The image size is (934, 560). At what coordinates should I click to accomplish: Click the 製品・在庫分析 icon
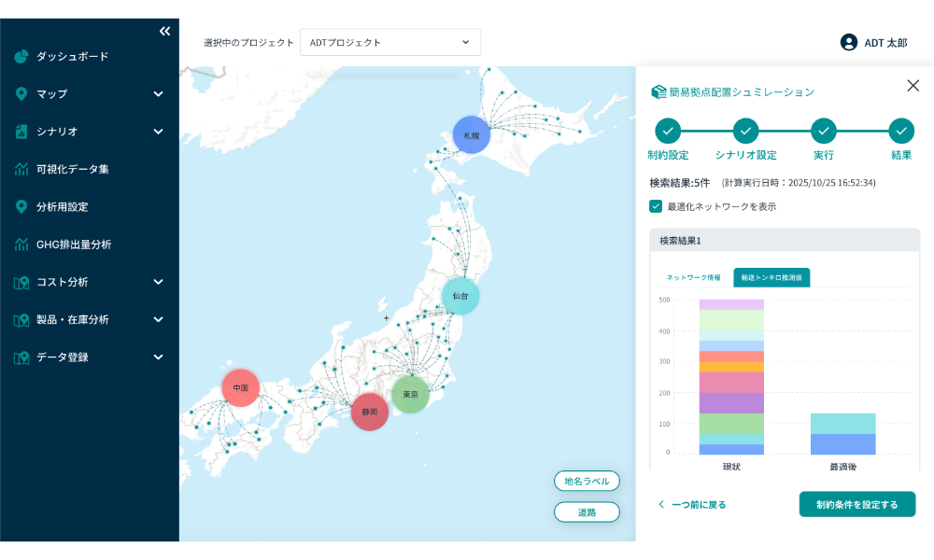click(21, 319)
